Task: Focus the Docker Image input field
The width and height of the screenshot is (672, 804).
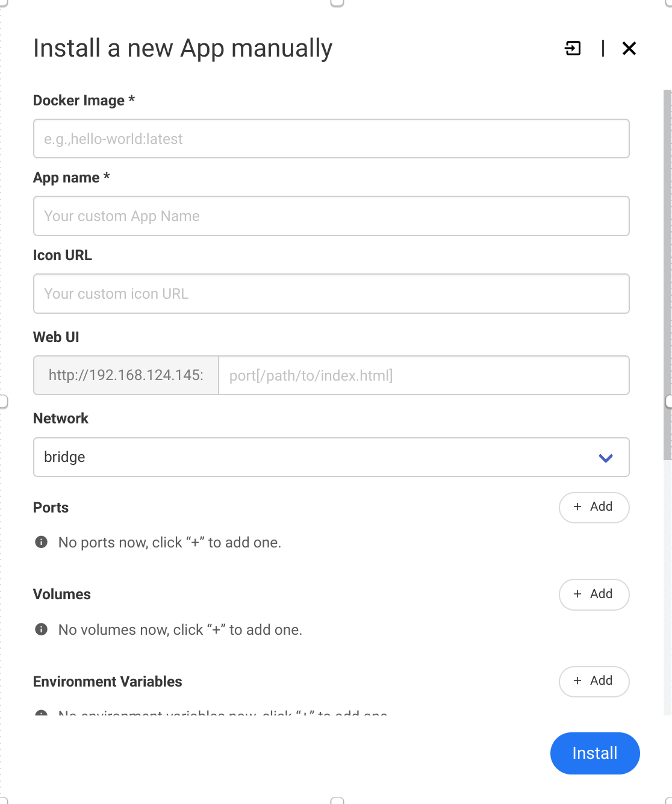Action: tap(331, 139)
